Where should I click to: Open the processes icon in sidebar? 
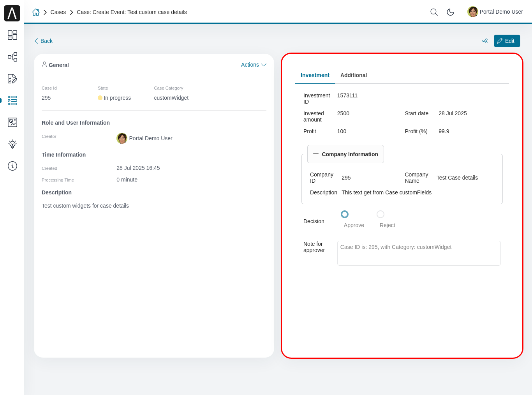click(x=12, y=57)
